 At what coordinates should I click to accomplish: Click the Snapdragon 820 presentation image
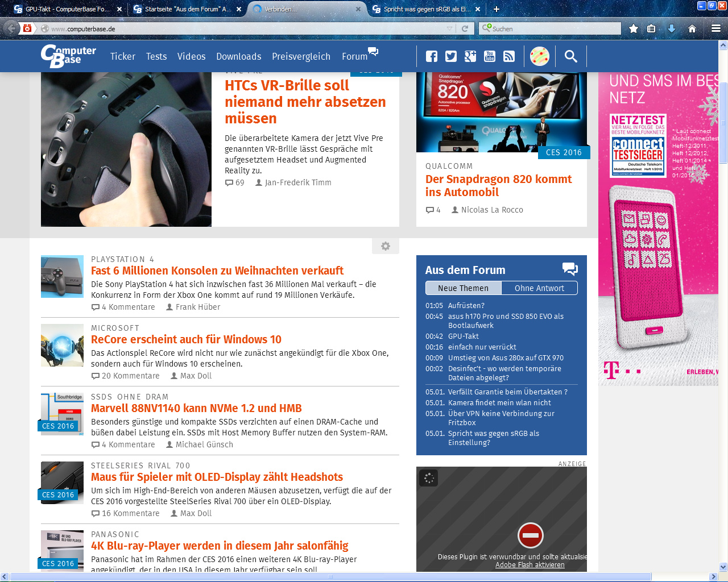click(502, 112)
